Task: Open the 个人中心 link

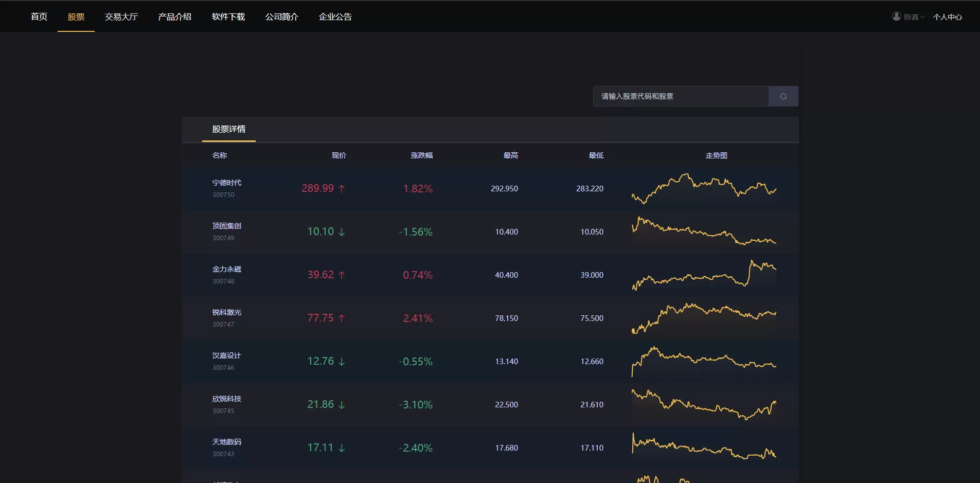Action: tap(947, 17)
